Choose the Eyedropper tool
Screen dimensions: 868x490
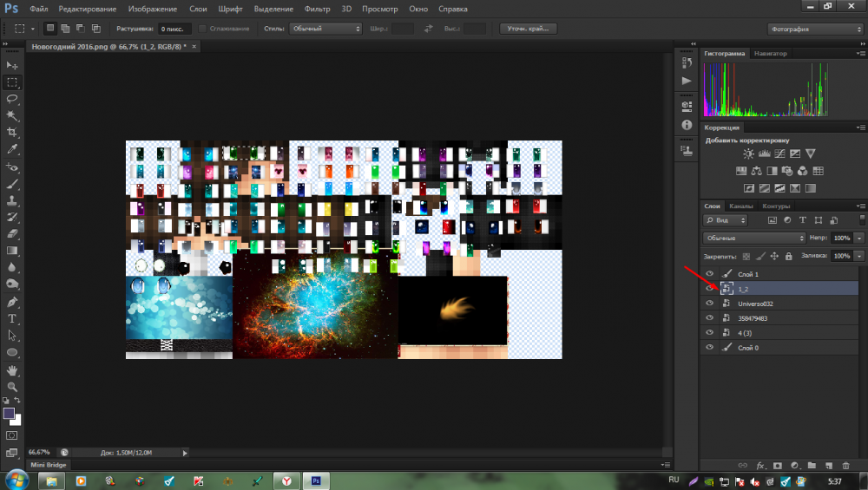pyautogui.click(x=12, y=149)
